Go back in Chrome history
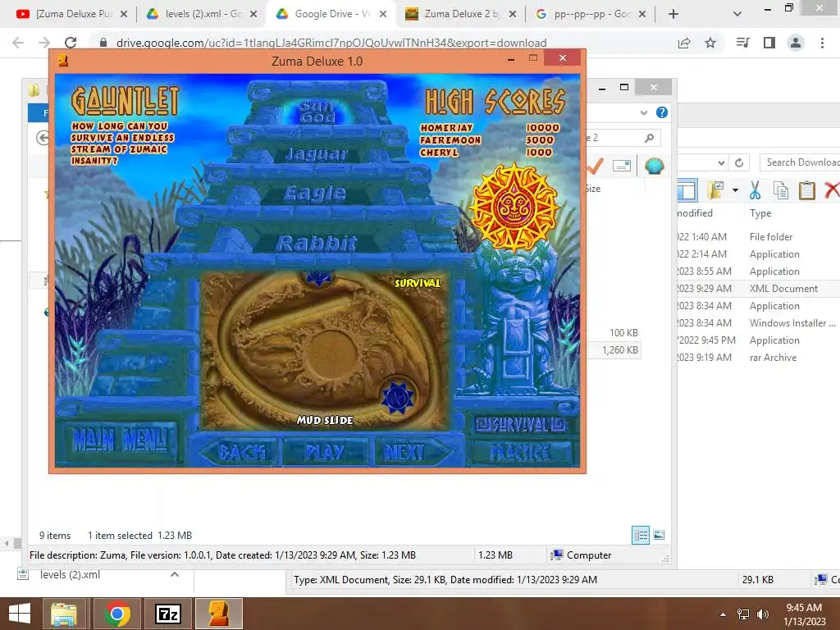This screenshot has width=840, height=630. 18,43
